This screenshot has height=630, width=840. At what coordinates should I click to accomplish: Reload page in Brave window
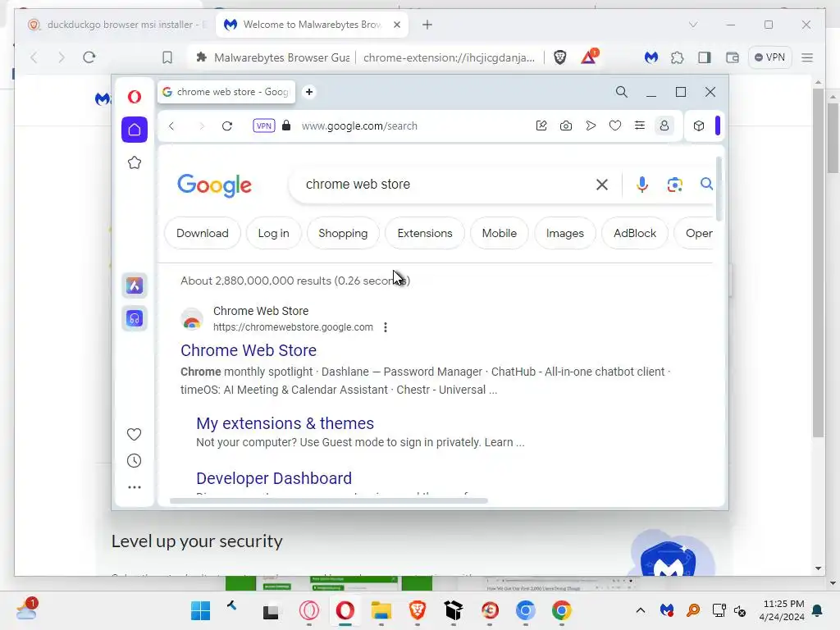click(x=89, y=57)
